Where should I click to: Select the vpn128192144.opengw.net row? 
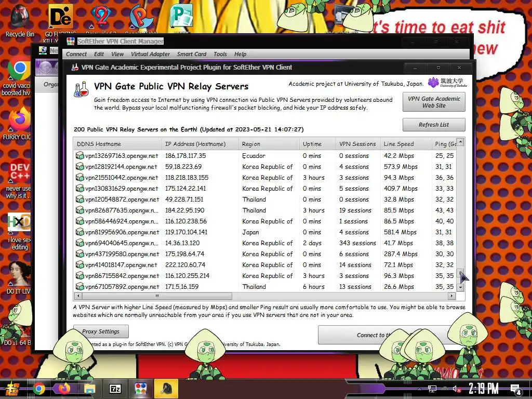[x=265, y=167]
